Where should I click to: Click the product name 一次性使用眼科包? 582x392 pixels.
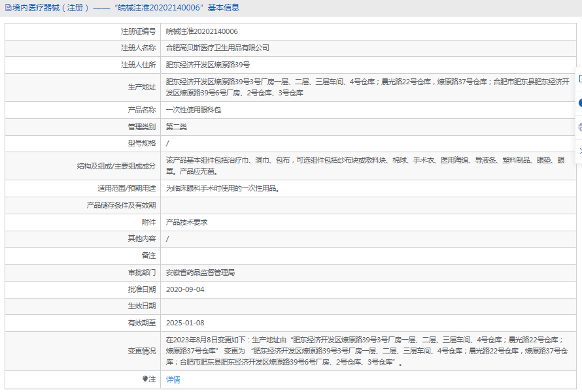point(194,110)
